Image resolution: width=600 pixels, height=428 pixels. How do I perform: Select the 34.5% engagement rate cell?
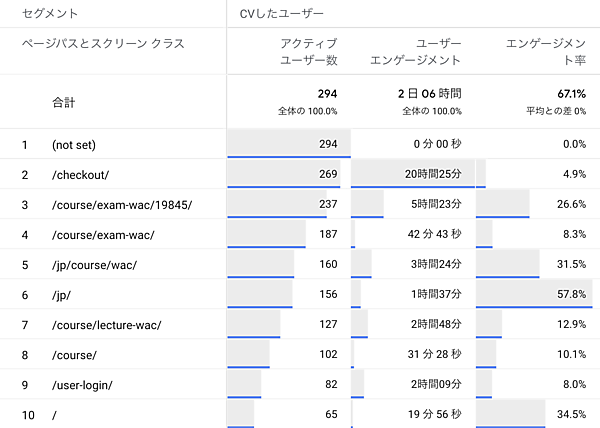pyautogui.click(x=569, y=415)
